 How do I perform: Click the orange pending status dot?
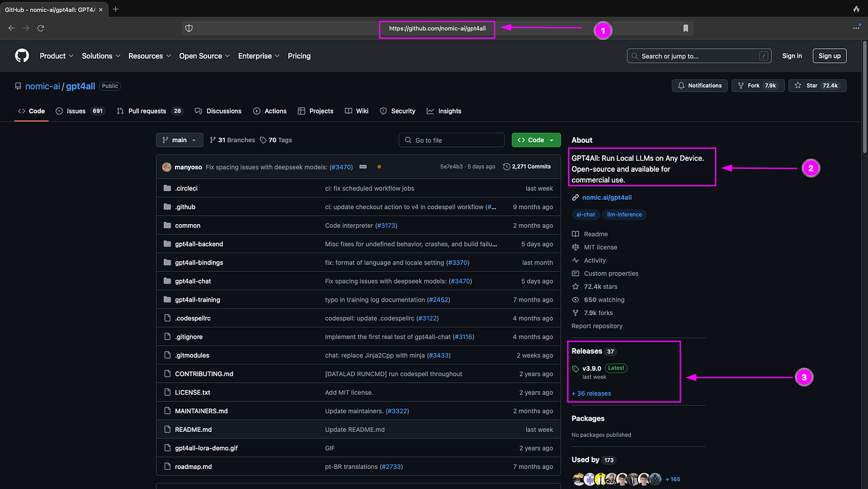(x=379, y=167)
